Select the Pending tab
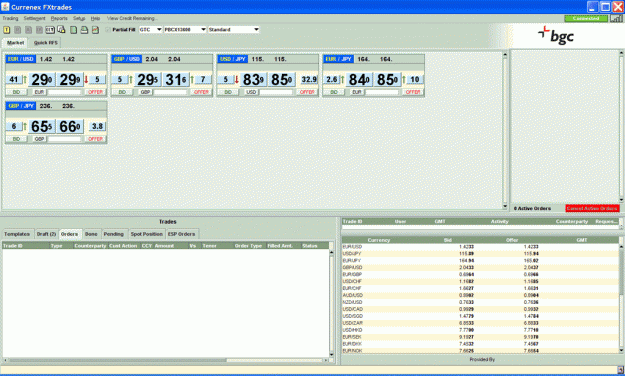This screenshot has width=625, height=376. [114, 234]
